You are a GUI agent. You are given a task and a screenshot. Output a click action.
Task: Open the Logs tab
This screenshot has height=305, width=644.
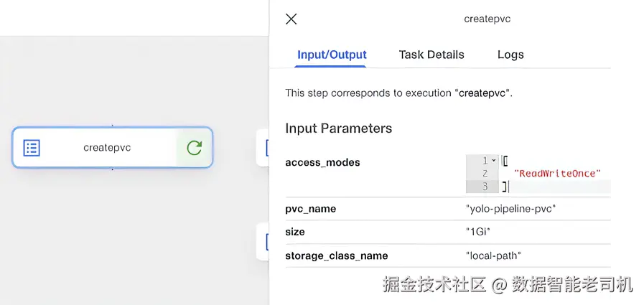coord(510,55)
